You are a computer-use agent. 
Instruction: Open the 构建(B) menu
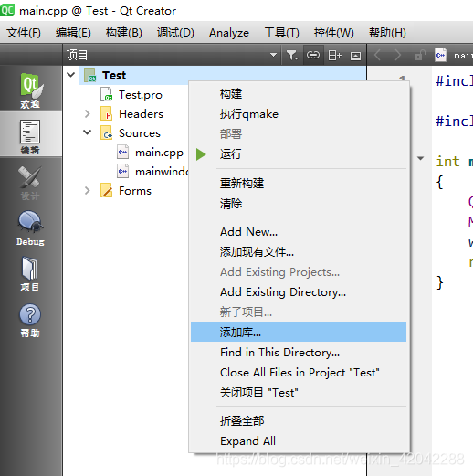pos(124,33)
